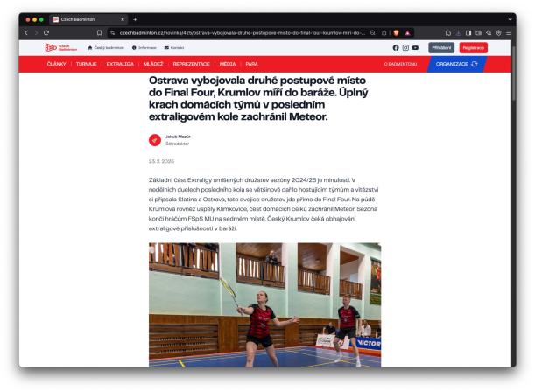Open Facebook social icon
535x392 pixels.
click(x=396, y=48)
